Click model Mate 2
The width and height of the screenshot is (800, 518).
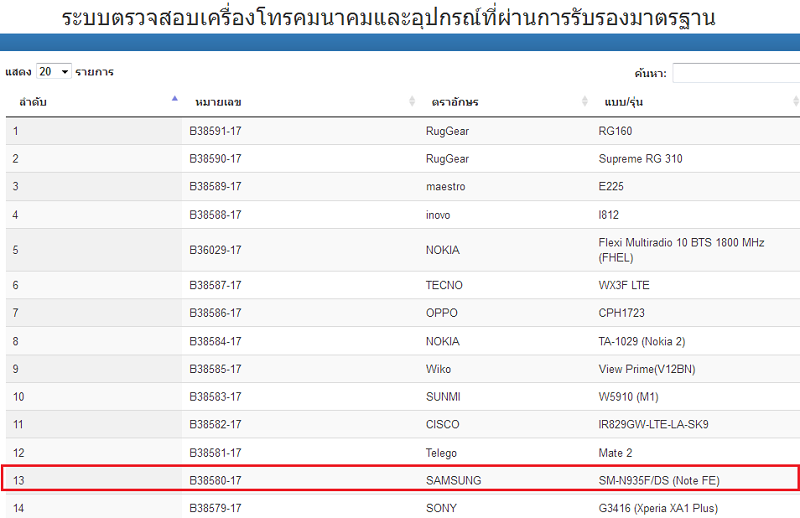pos(615,453)
